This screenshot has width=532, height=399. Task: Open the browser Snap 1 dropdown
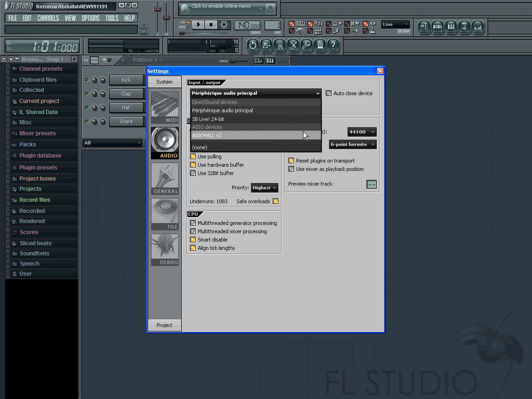point(58,59)
